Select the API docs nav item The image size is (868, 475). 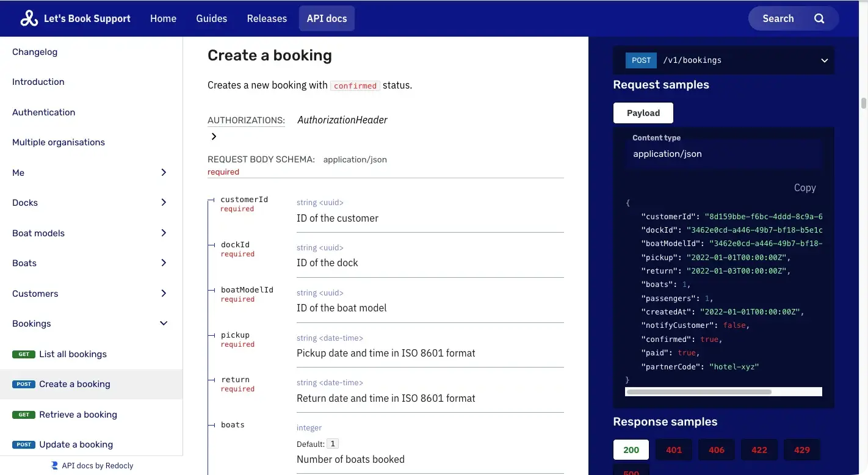(x=327, y=18)
